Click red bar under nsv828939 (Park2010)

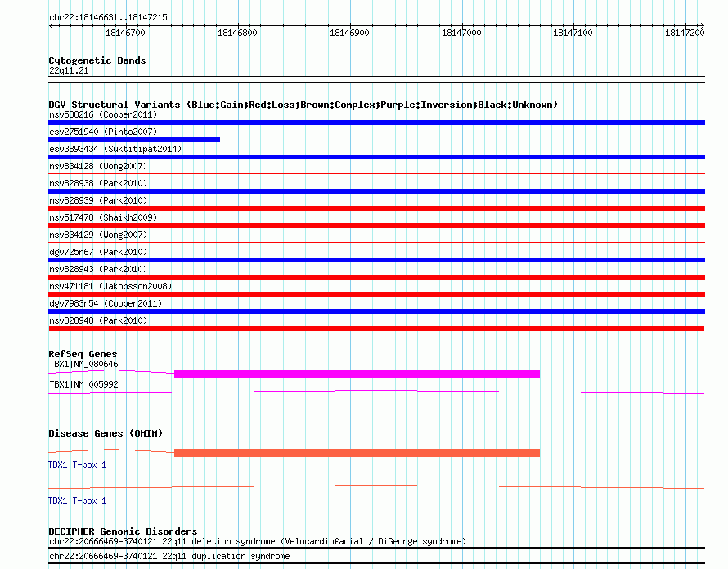coord(376,208)
